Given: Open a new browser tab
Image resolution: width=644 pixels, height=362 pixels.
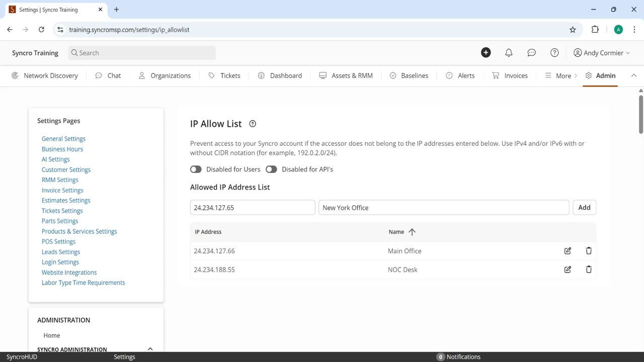Looking at the screenshot, I should coord(116,10).
